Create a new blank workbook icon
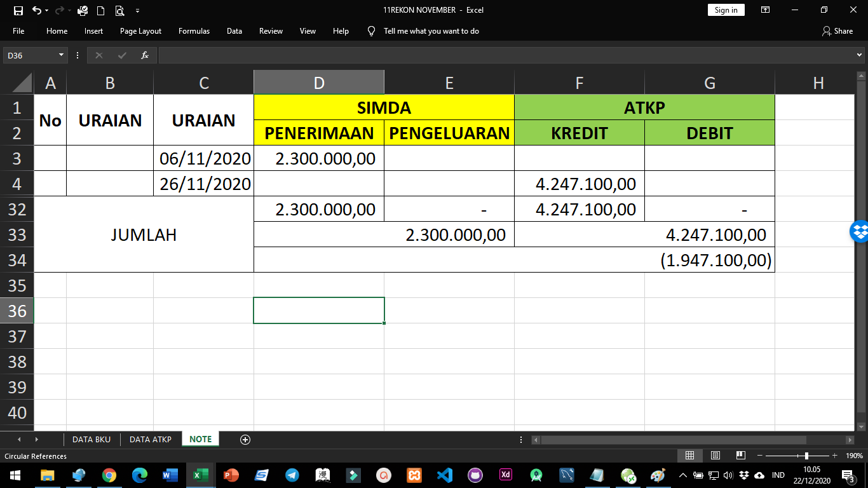The width and height of the screenshot is (868, 488). point(100,10)
